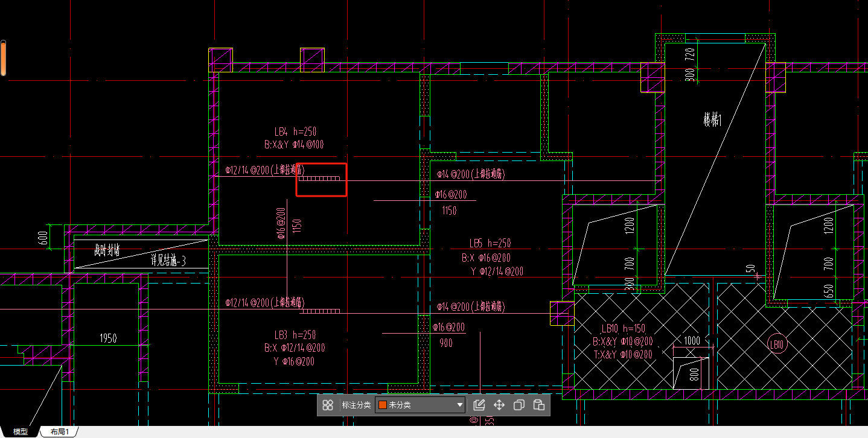Click the 650 dimension text
The height and width of the screenshot is (438, 868).
pos(828,290)
